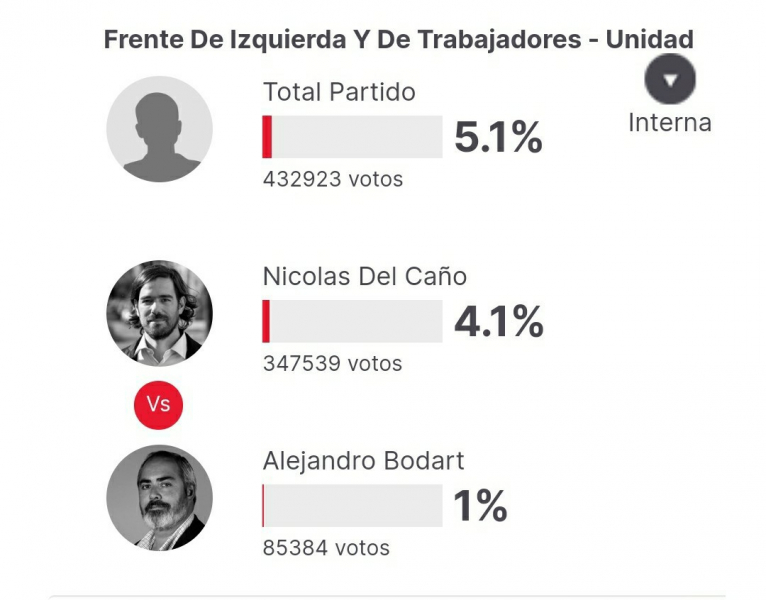
Task: Click the 1% percentage figure
Action: 481,506
